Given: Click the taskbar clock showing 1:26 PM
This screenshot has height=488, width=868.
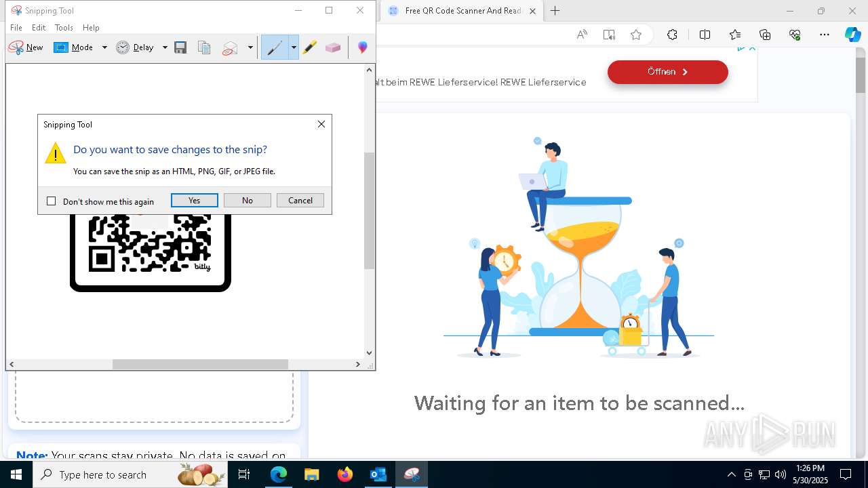Looking at the screenshot, I should tap(810, 474).
